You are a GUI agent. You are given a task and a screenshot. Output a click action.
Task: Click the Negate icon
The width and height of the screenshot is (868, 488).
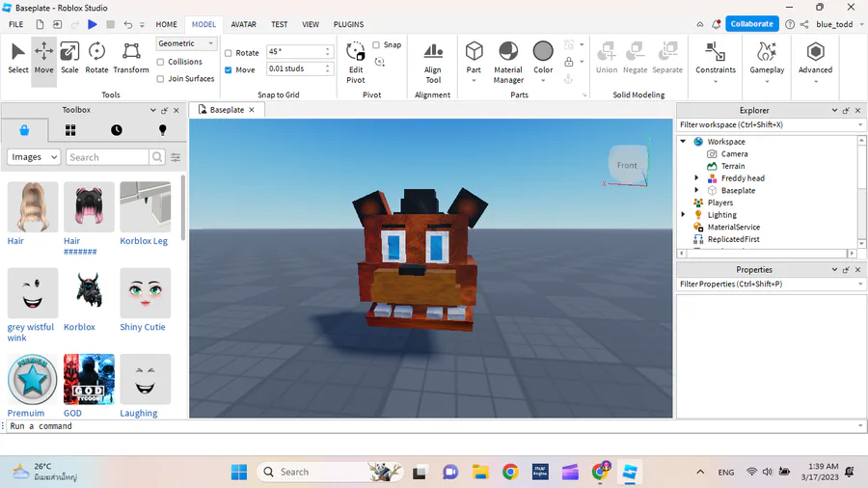635,58
